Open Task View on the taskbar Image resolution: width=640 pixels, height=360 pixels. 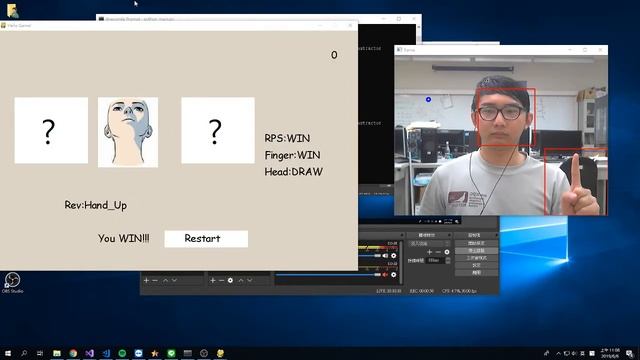[x=40, y=353]
